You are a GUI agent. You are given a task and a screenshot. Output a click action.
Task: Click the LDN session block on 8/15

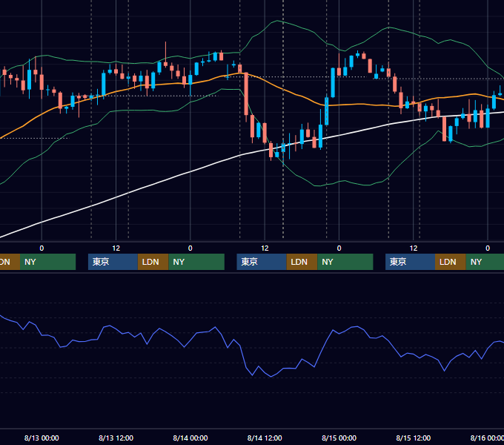[451, 262]
